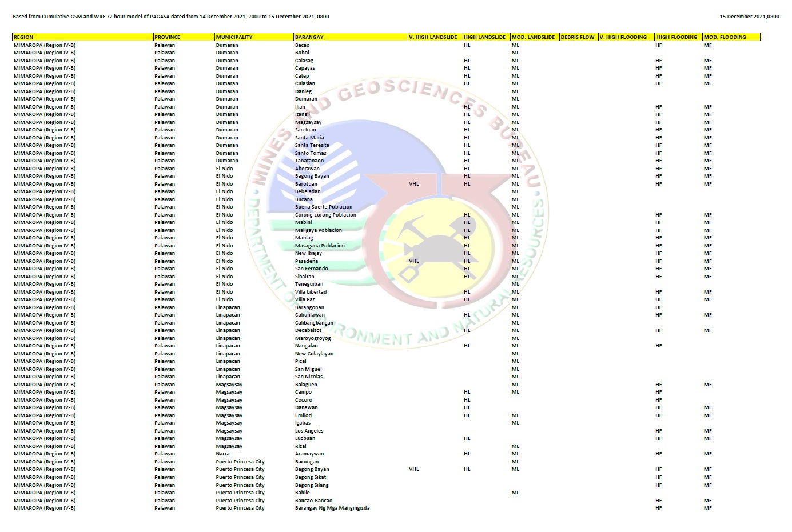
Task: Select barangay cell 'Balaguen'
Action: point(306,384)
